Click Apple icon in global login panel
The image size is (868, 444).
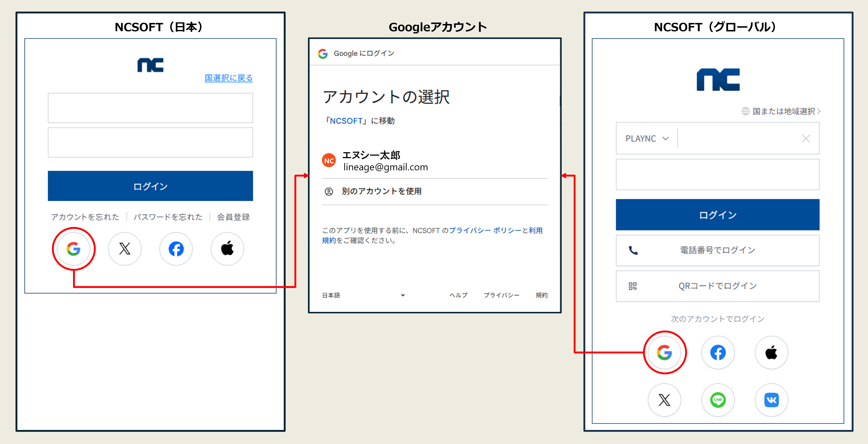click(771, 353)
